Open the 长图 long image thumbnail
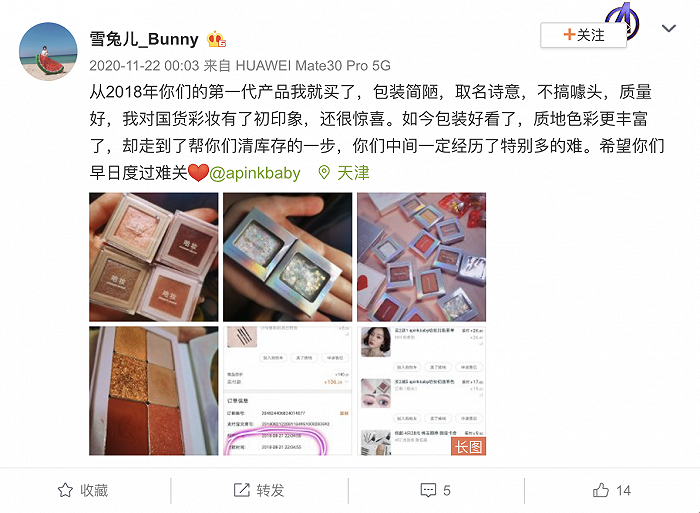Image resolution: width=700 pixels, height=513 pixels. pos(421,391)
